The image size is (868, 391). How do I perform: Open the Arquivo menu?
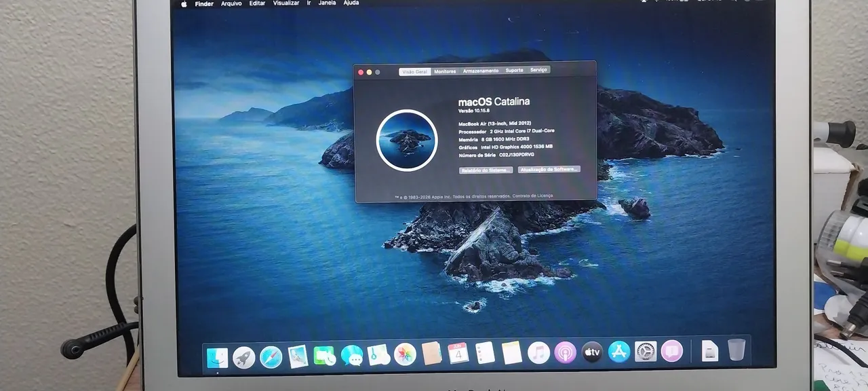point(231,3)
